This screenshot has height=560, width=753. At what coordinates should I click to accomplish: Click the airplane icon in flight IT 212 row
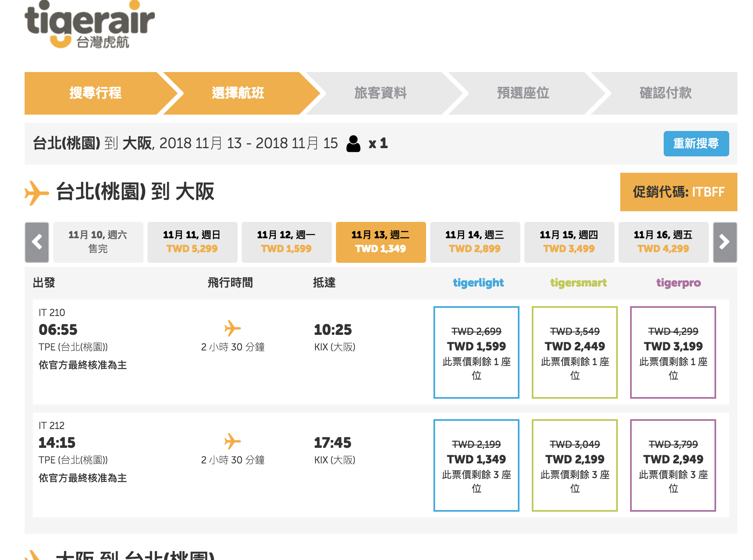click(232, 441)
